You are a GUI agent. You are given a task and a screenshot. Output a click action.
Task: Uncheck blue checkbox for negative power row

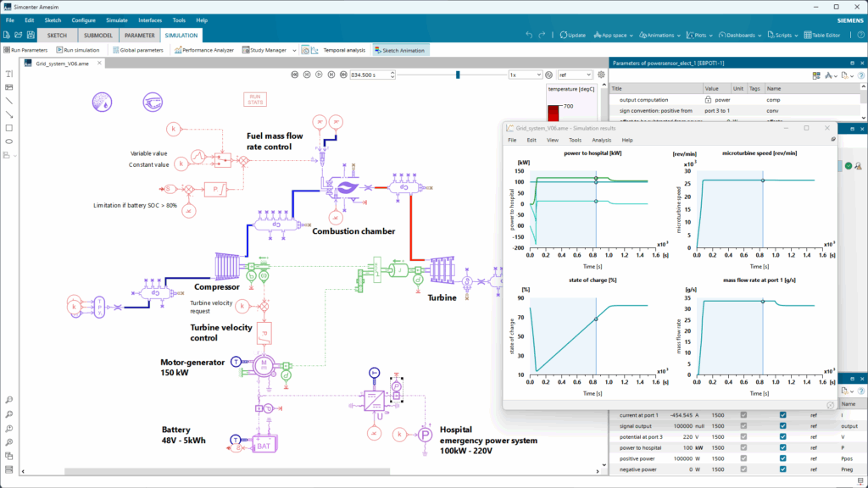point(783,469)
